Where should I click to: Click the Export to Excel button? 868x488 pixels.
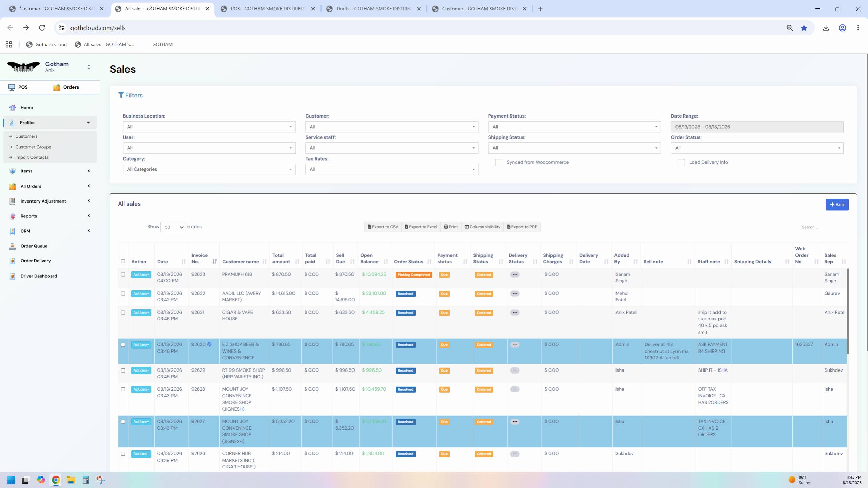pyautogui.click(x=421, y=227)
